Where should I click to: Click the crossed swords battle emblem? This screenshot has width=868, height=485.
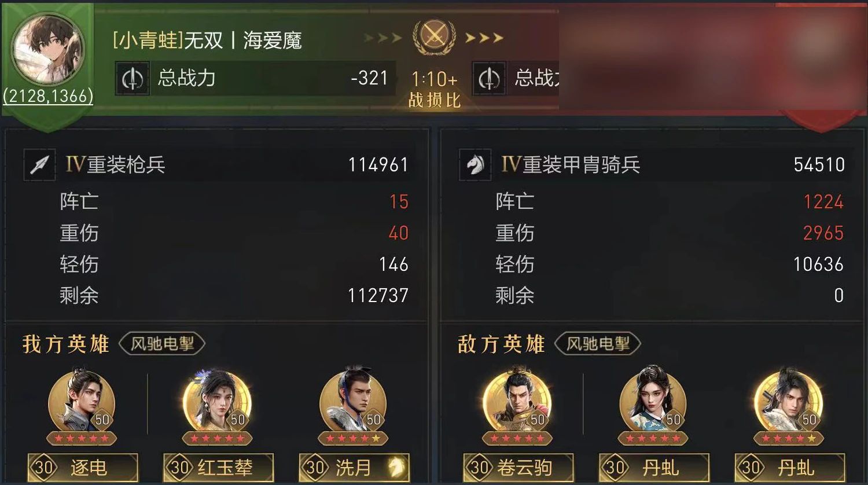(434, 37)
